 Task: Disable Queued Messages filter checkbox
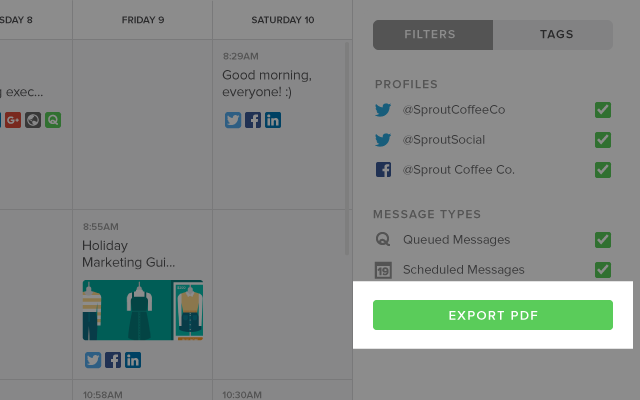tap(603, 240)
